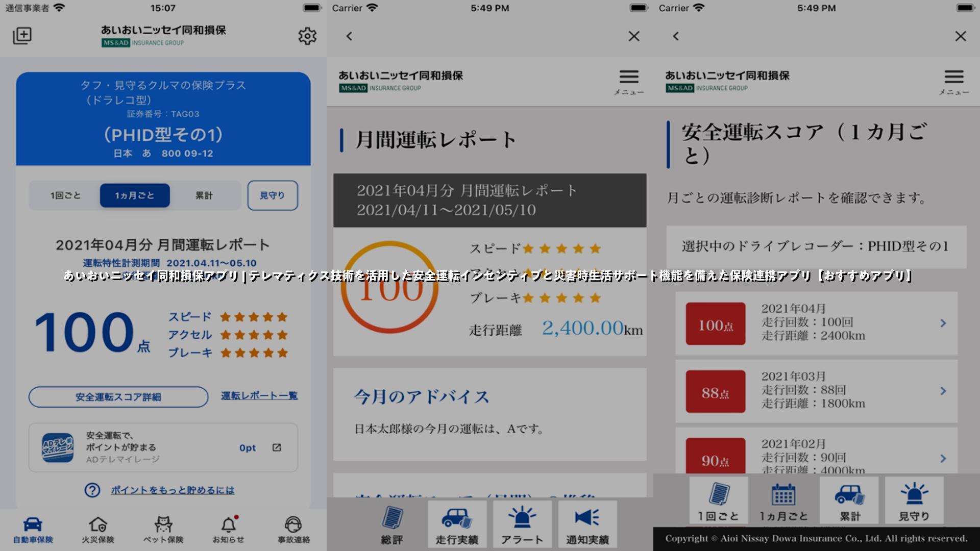The height and width of the screenshot is (551, 980).
Task: Open the external link icon beside 0pt
Action: click(x=277, y=447)
